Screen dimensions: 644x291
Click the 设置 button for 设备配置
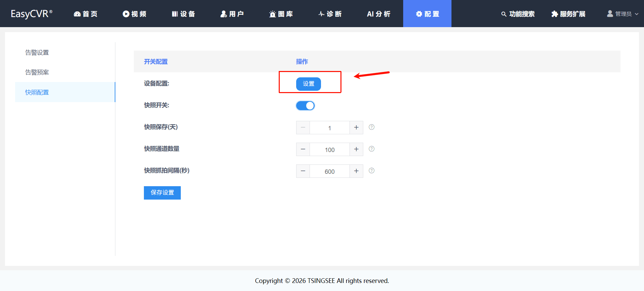click(x=309, y=84)
